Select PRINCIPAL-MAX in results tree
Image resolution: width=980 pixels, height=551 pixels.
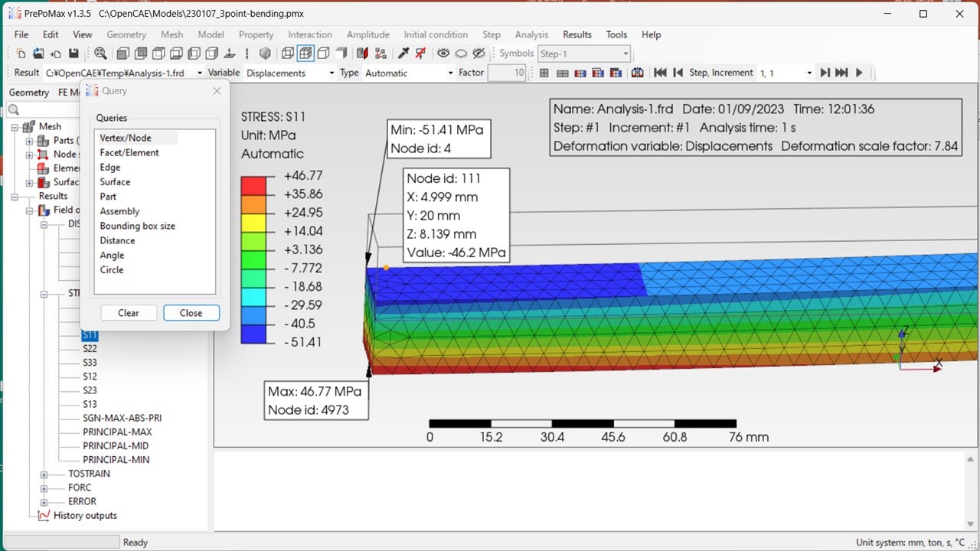click(116, 432)
